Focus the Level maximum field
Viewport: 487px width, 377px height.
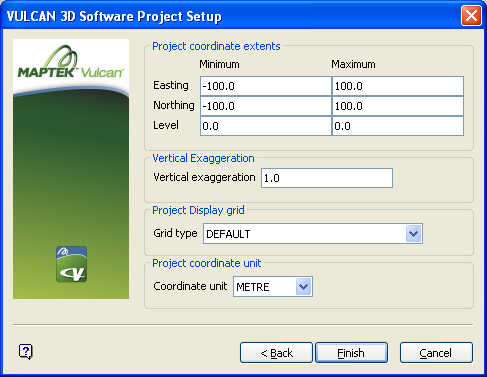(398, 126)
